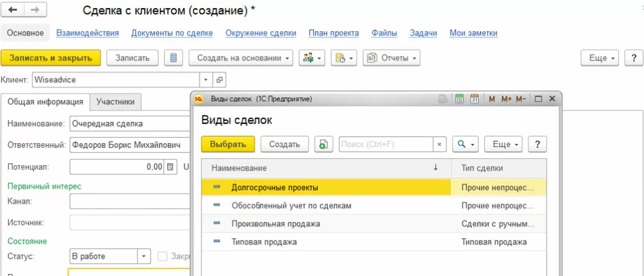This screenshot has height=276, width=644.
Task: Click the M+ memory button
Action: click(506, 99)
